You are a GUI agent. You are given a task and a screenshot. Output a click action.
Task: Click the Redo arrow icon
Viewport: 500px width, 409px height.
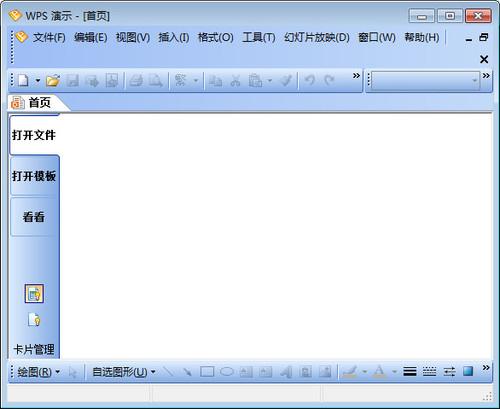coord(329,81)
